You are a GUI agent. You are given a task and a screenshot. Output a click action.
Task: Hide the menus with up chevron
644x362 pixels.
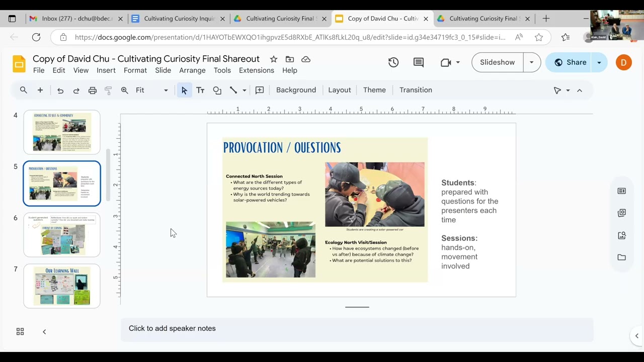[x=580, y=90]
